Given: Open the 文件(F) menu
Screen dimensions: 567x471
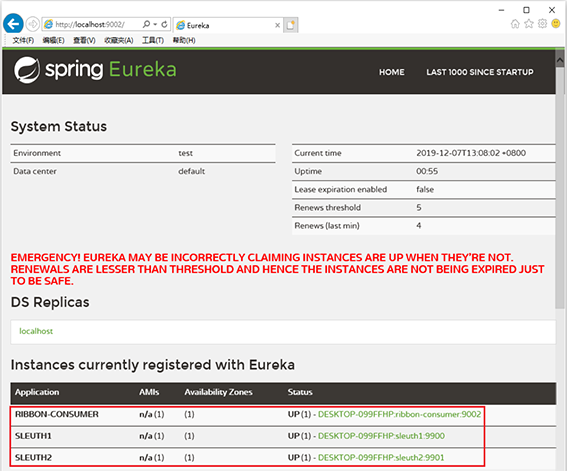Looking at the screenshot, I should click(x=23, y=40).
